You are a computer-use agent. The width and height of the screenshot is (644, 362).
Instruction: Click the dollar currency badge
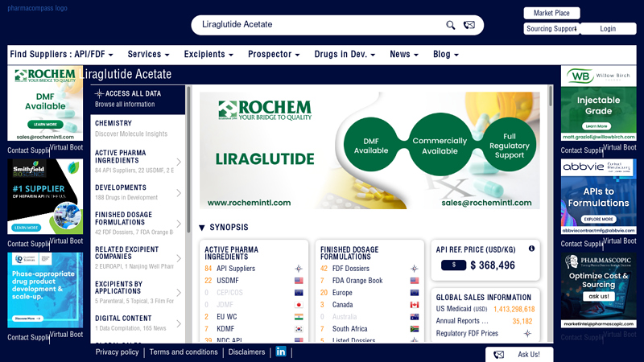click(453, 265)
